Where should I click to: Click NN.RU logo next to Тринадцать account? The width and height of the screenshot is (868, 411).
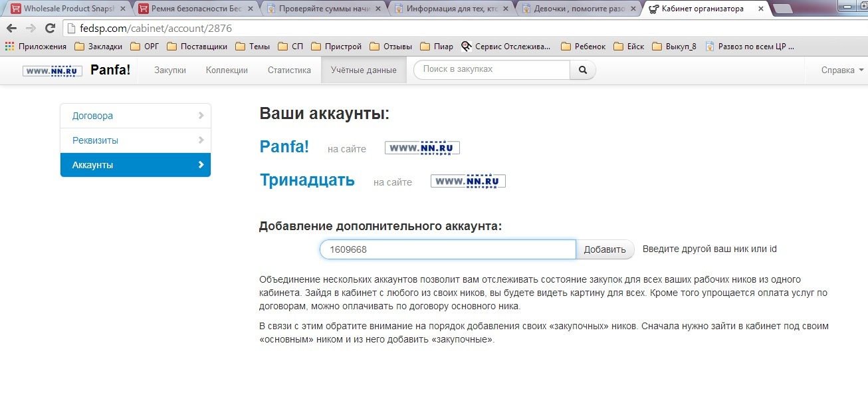point(468,181)
